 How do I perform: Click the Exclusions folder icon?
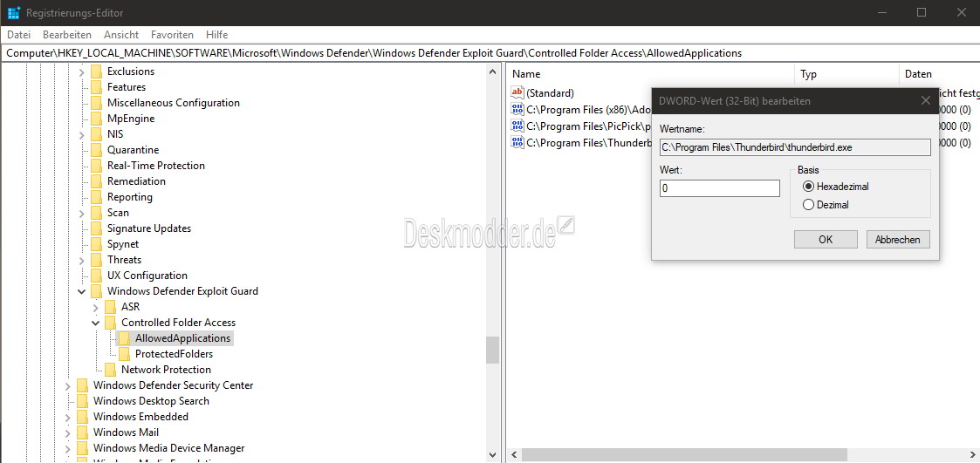(96, 71)
